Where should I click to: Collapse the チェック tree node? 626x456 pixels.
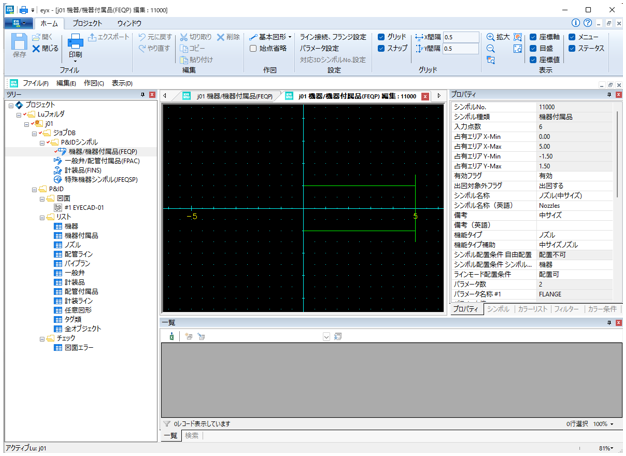(x=42, y=339)
